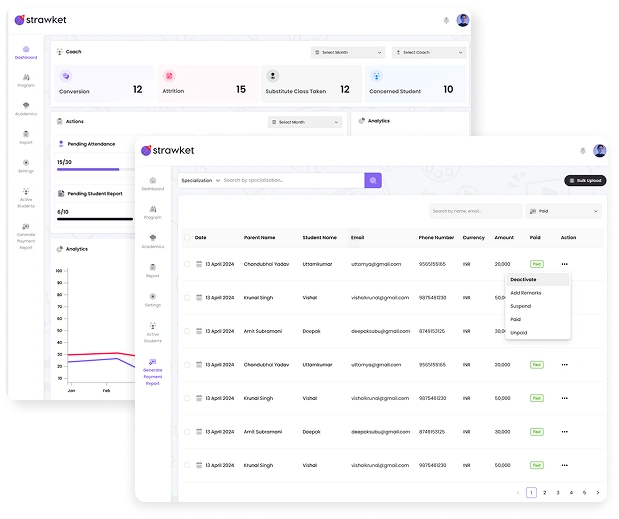
Task: Open notifications bell in front window header
Action: tap(583, 151)
